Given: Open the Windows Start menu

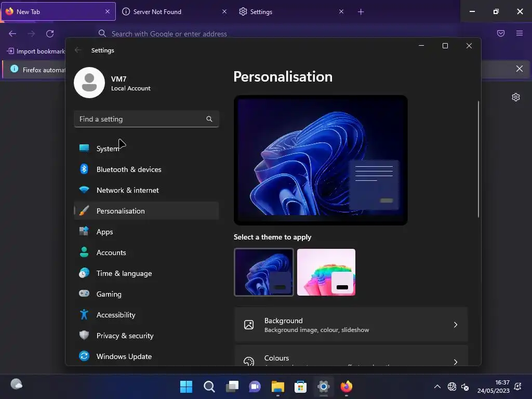Looking at the screenshot, I should (x=186, y=387).
